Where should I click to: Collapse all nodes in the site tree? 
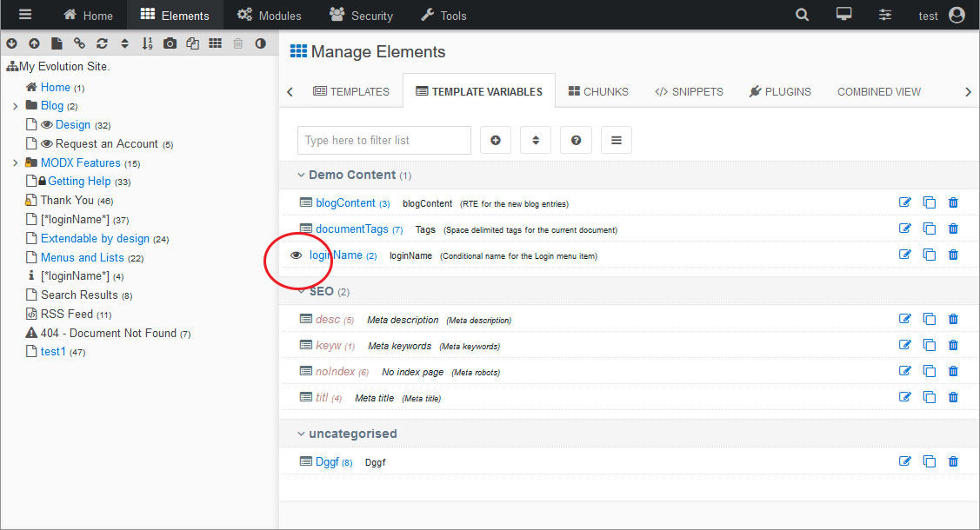click(x=34, y=43)
